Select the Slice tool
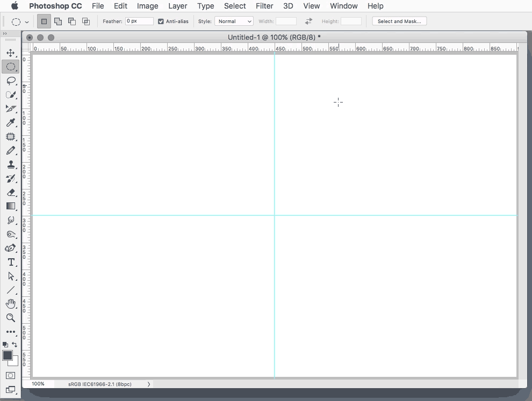This screenshot has width=532, height=401. coord(11,108)
